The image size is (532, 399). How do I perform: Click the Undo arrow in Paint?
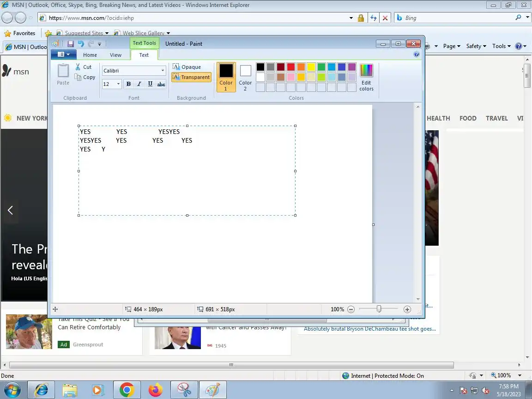click(81, 44)
